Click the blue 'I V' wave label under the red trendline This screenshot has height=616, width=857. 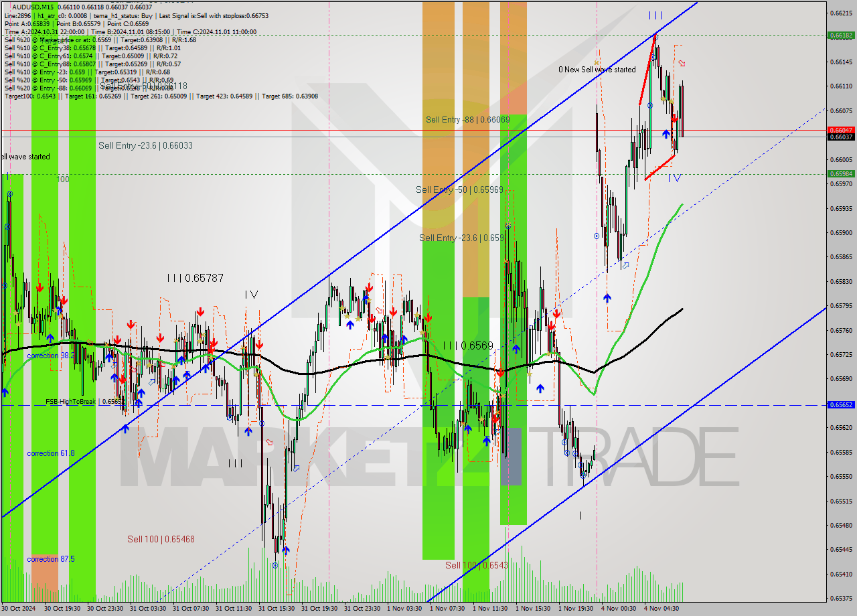click(x=675, y=177)
